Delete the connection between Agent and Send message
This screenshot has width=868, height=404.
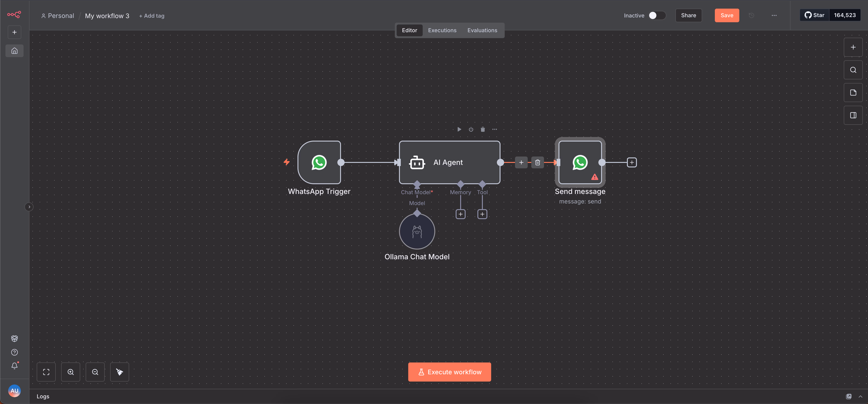point(537,162)
